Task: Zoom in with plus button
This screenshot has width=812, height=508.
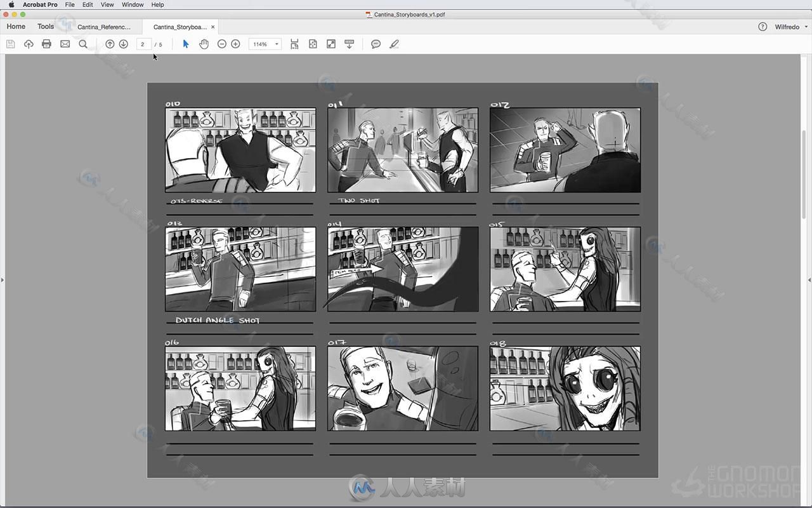Action: (x=235, y=44)
